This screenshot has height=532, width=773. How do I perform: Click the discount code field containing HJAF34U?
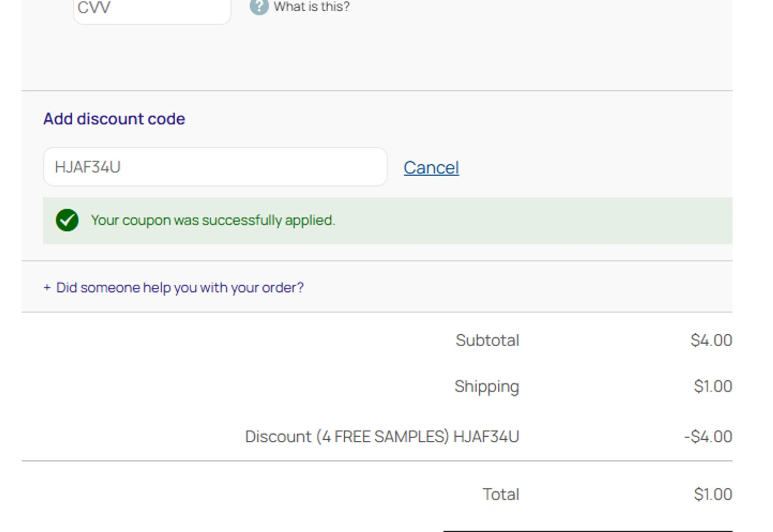[215, 167]
